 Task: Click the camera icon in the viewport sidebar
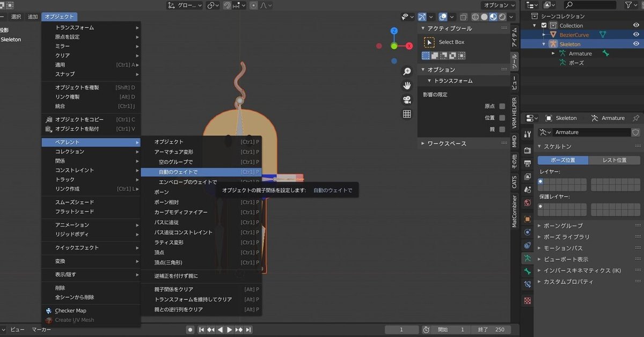point(407,98)
